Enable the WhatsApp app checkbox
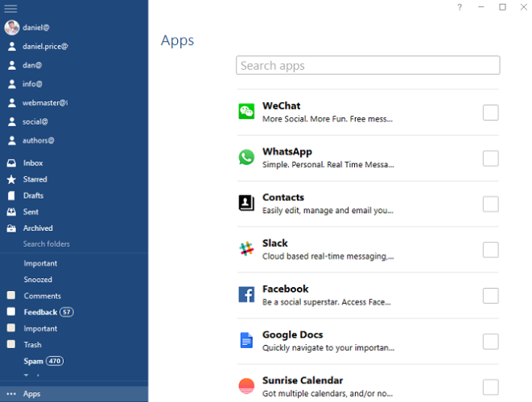The height and width of the screenshot is (402, 532). [x=491, y=158]
